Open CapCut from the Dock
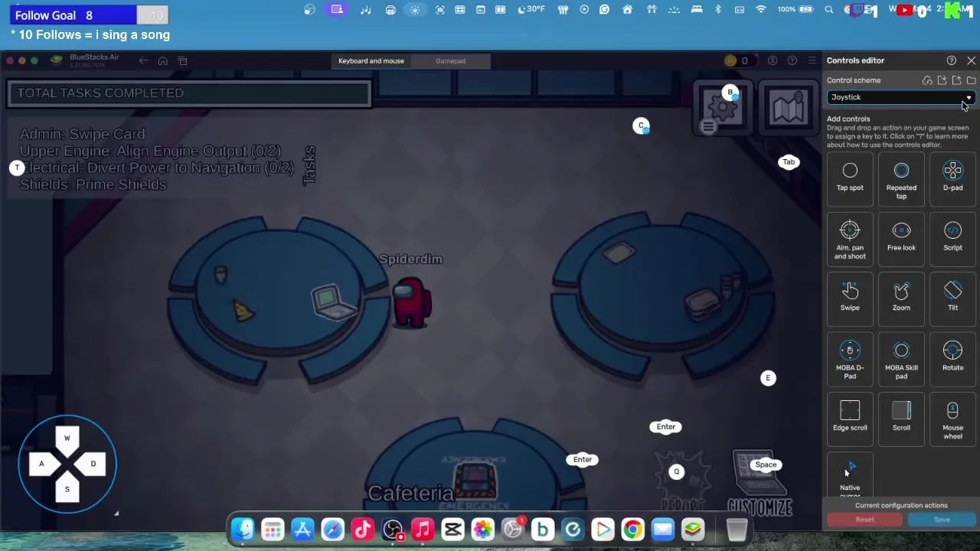Viewport: 980px width, 551px height. tap(452, 530)
